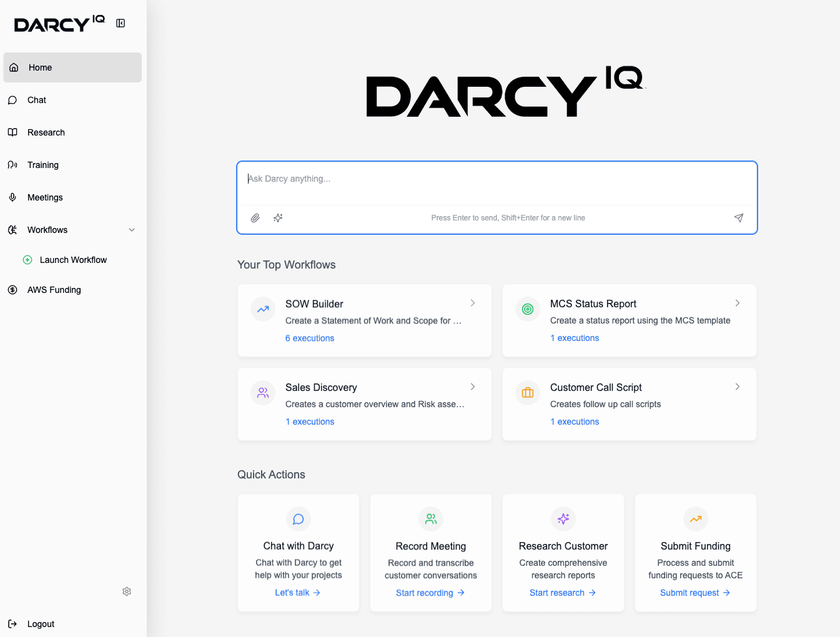Open settings gear in sidebar
The image size is (840, 637).
coord(127,591)
